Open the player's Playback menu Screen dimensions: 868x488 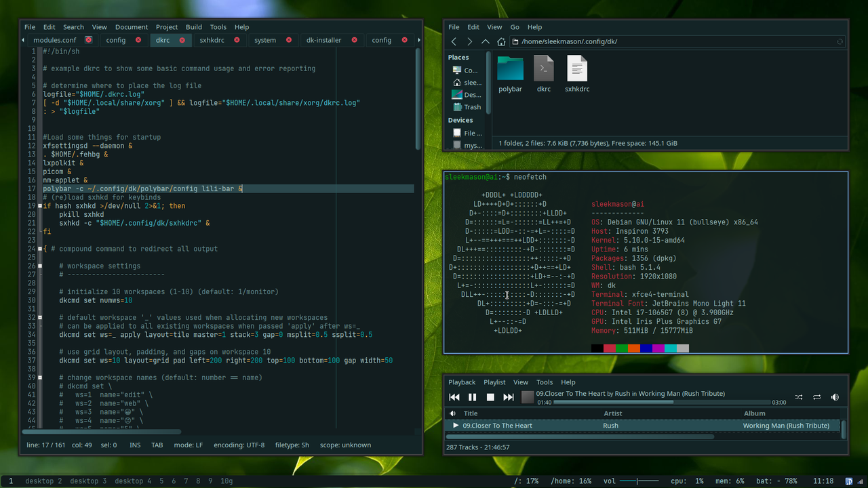click(x=462, y=382)
